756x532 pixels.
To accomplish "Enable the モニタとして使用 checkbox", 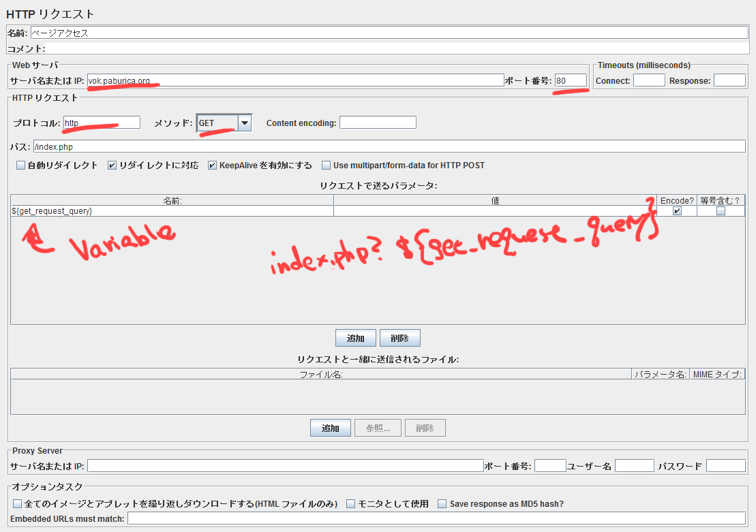I will click(350, 503).
